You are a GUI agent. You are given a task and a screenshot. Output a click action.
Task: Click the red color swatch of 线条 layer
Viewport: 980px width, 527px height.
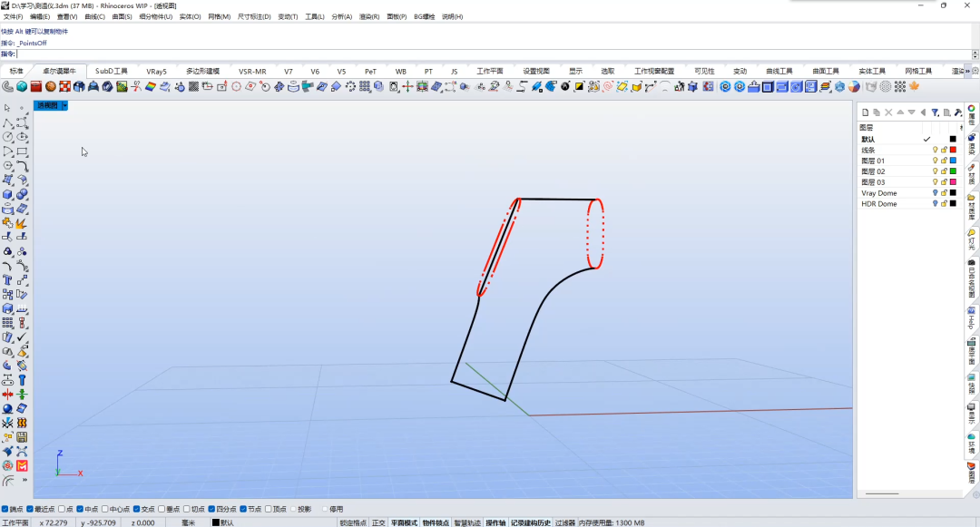pyautogui.click(x=953, y=150)
